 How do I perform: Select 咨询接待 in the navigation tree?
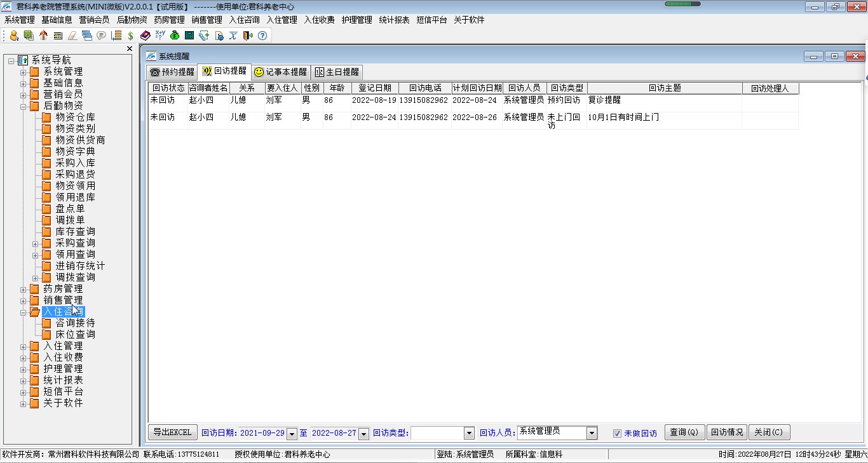(75, 323)
